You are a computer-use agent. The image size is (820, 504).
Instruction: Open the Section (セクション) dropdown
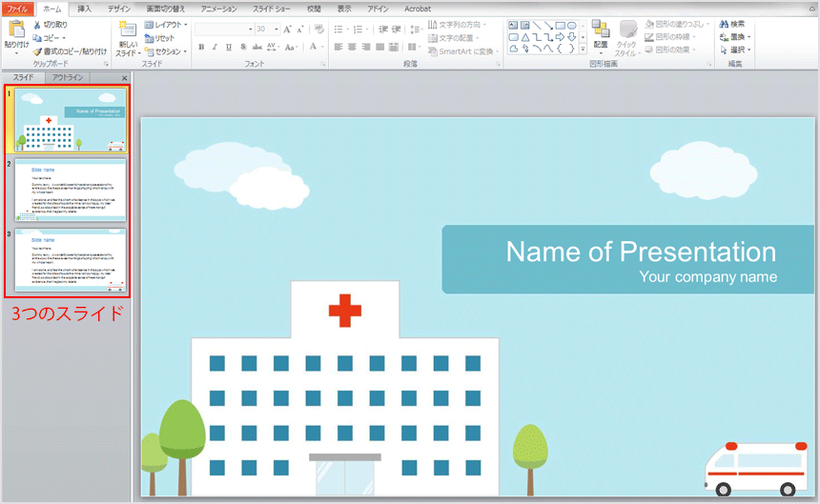click(x=166, y=51)
